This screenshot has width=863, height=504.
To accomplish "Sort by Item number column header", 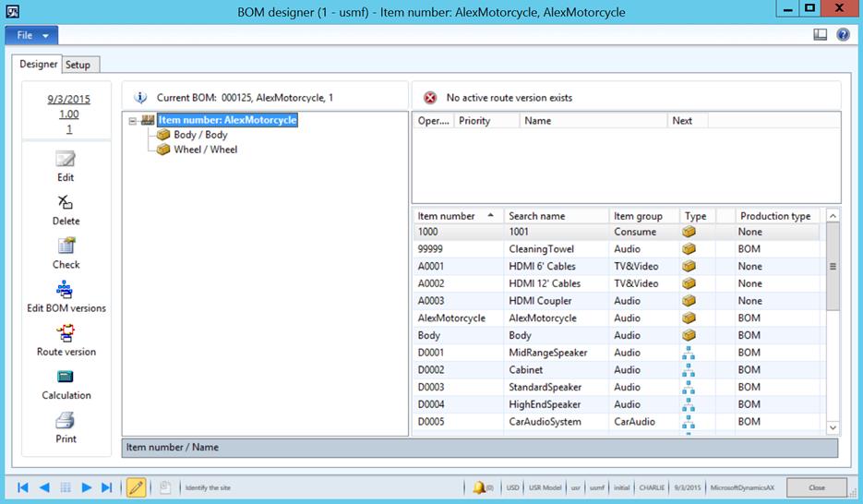I will 458,216.
